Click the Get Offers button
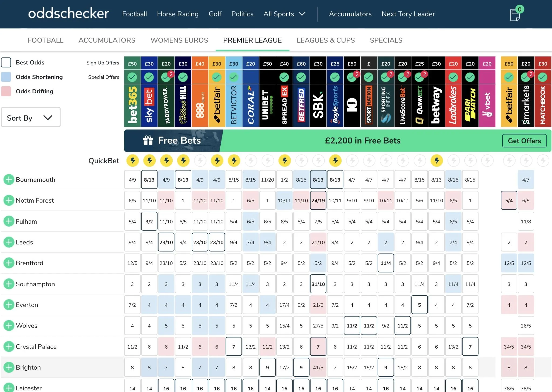552x392 pixels. coord(524,141)
